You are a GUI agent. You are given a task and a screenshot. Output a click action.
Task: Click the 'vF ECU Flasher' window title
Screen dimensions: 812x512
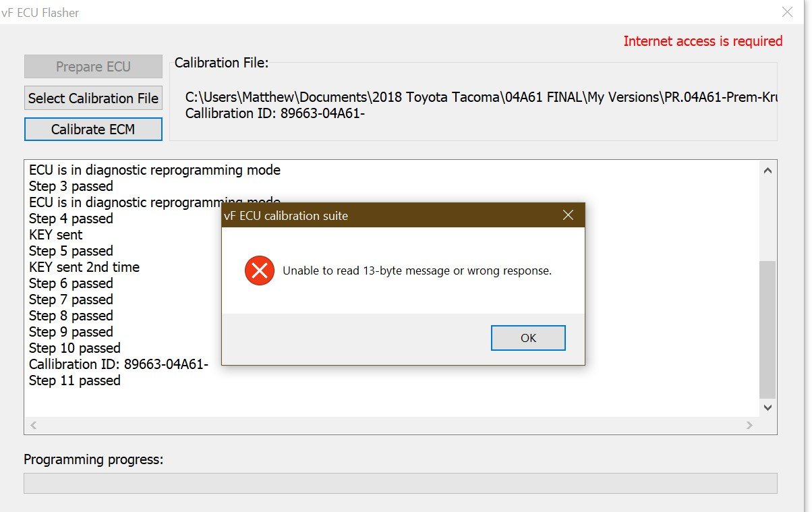click(x=40, y=12)
